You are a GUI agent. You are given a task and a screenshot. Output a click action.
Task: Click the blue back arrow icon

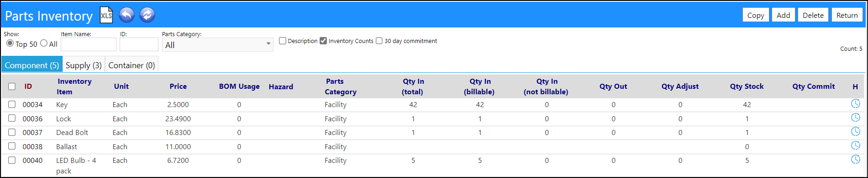point(127,15)
